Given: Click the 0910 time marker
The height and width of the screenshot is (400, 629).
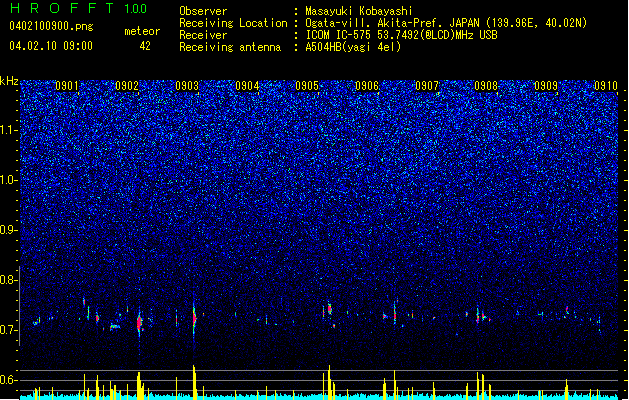Looking at the screenshot, I should 606,86.
